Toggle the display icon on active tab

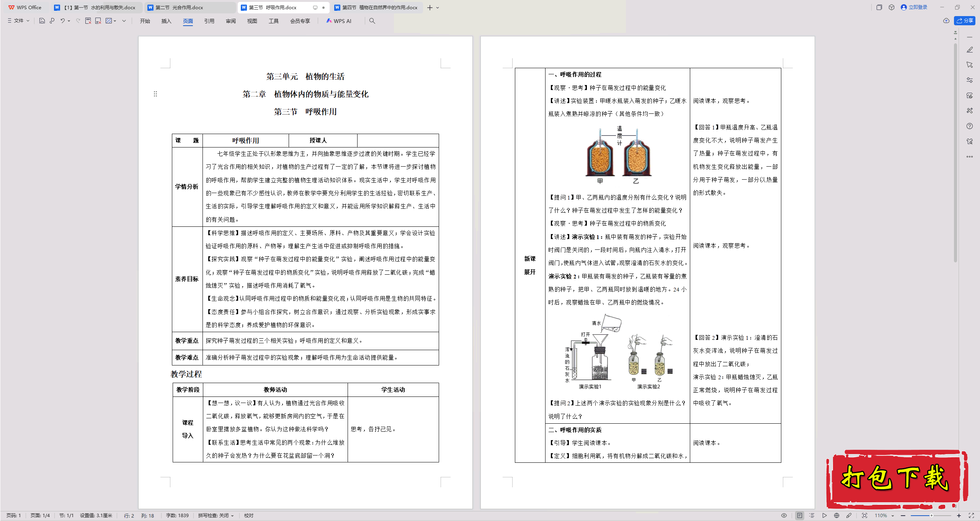315,7
